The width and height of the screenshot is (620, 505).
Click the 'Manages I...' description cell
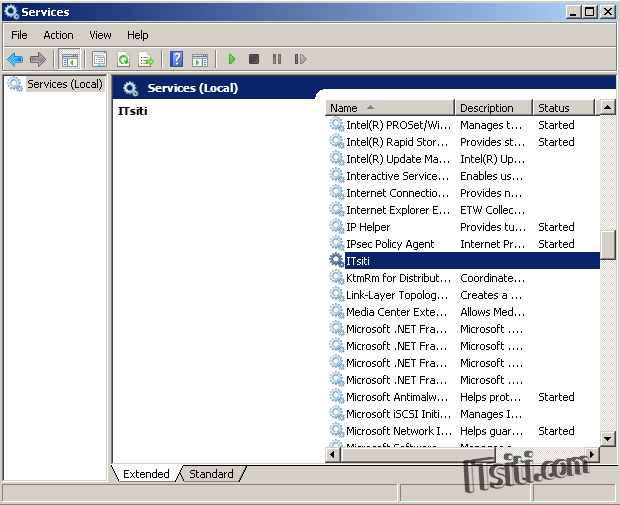491,414
